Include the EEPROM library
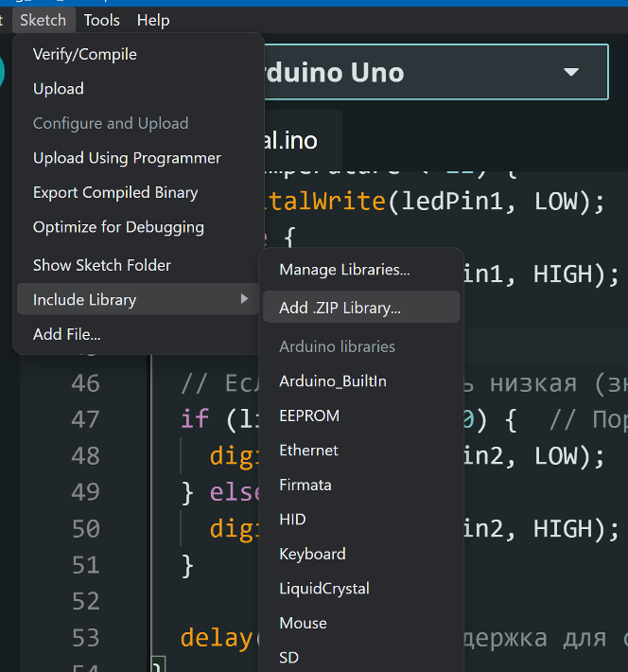 click(x=309, y=416)
